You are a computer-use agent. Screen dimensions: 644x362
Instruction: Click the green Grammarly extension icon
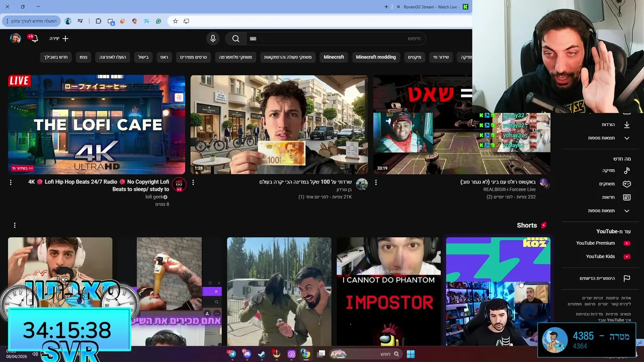(158, 21)
